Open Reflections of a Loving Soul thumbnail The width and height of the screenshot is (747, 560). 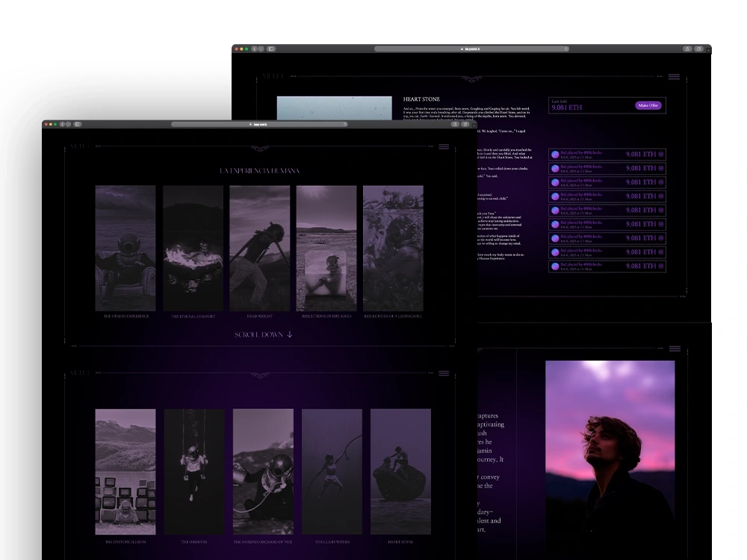393,248
